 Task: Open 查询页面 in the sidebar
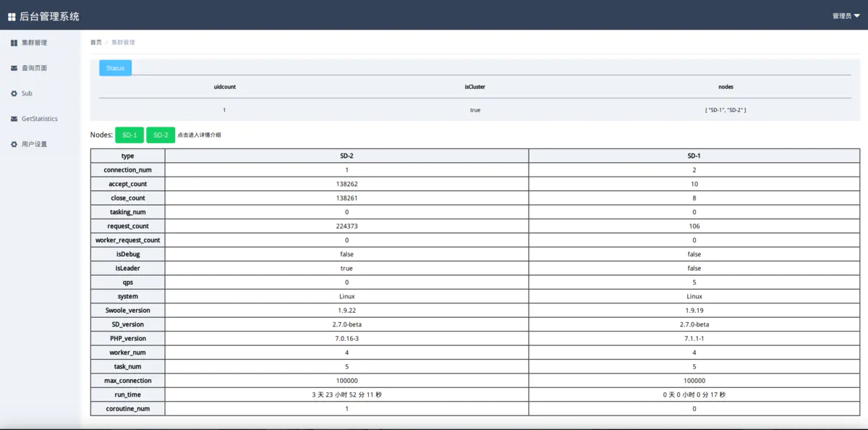[41, 68]
